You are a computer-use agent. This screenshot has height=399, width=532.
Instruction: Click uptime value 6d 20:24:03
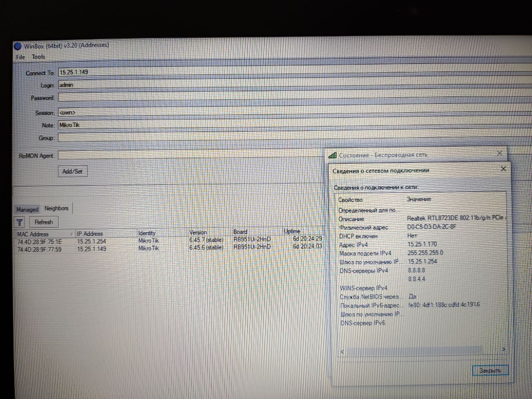coord(307,246)
